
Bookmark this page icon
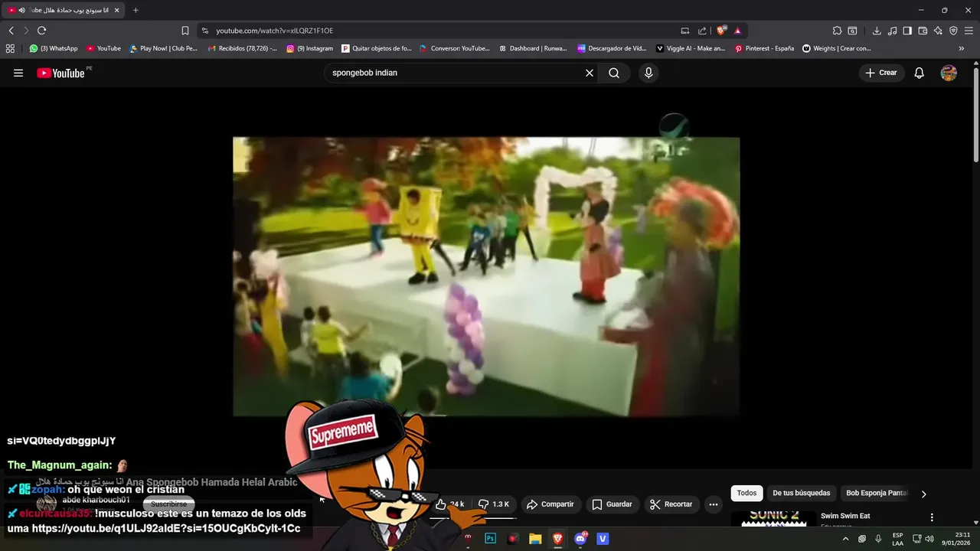point(185,31)
